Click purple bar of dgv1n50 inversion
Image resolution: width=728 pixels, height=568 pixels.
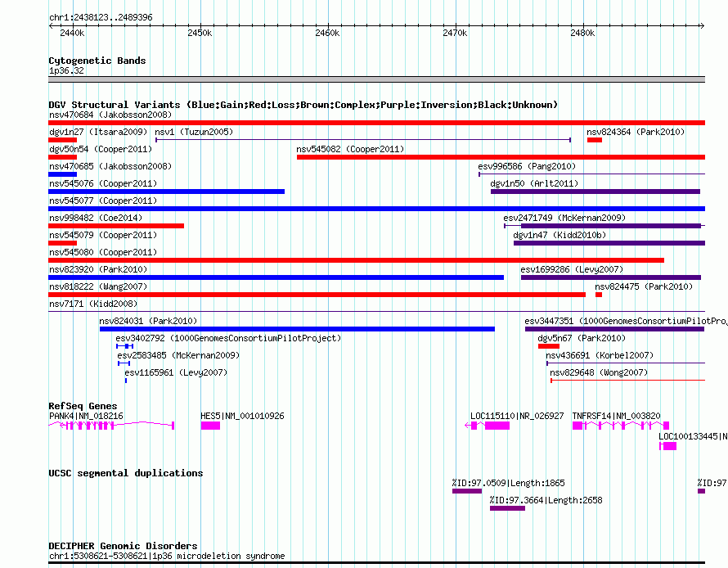595,192
